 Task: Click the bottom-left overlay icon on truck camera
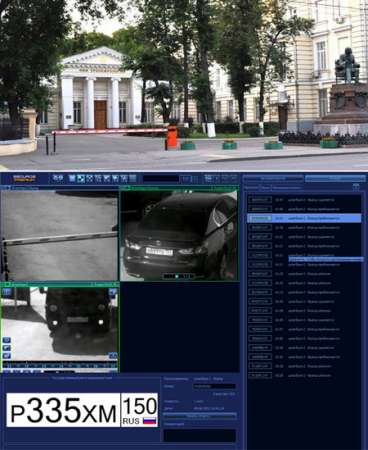[x=6, y=356]
